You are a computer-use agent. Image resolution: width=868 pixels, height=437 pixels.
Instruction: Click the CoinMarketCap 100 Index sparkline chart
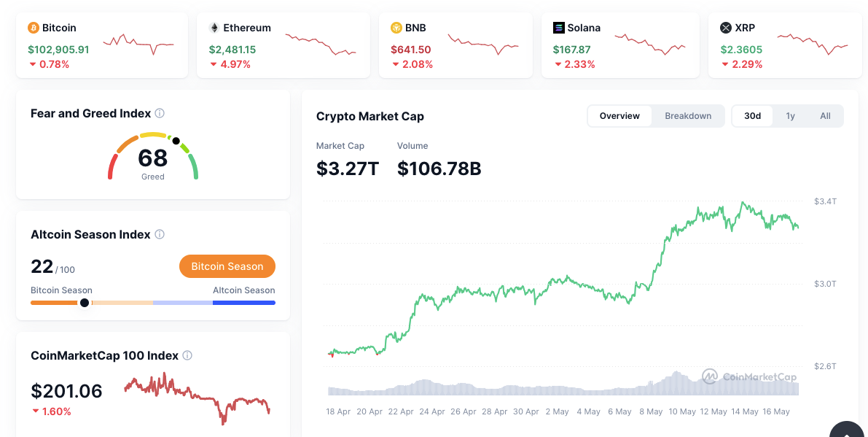197,395
